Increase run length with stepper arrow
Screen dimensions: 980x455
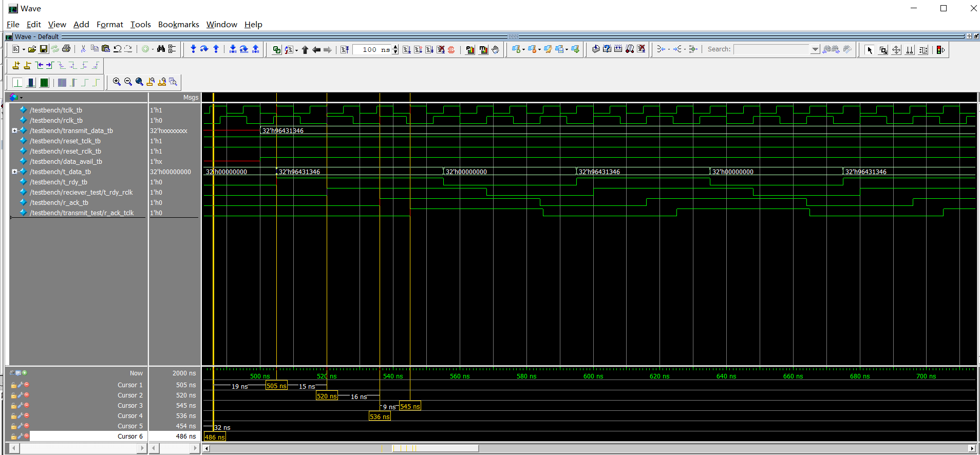[x=395, y=47]
